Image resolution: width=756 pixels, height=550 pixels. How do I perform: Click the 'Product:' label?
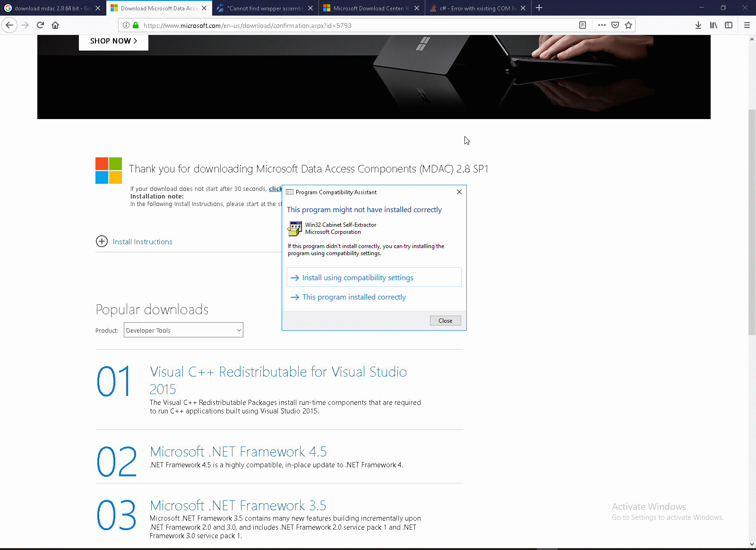coord(107,330)
